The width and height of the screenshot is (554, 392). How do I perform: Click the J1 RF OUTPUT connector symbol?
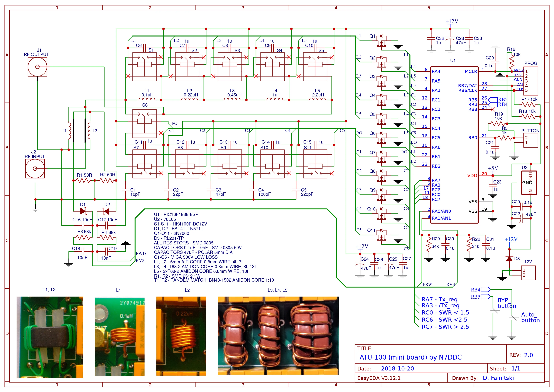coord(37,67)
